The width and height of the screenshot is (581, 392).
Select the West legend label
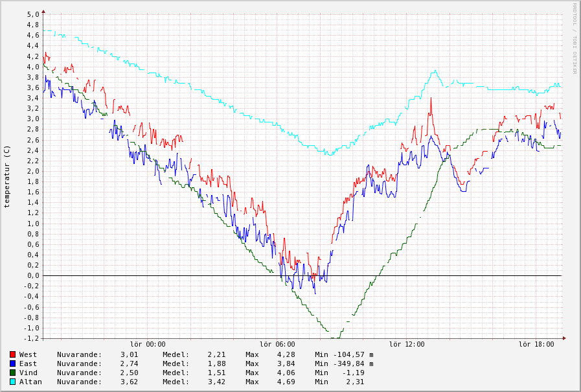(x=28, y=354)
